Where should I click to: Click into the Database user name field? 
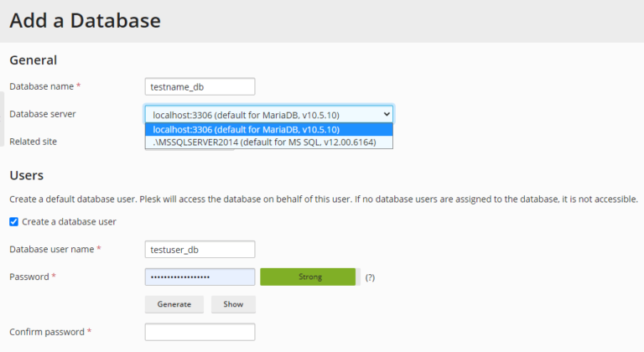tap(200, 249)
